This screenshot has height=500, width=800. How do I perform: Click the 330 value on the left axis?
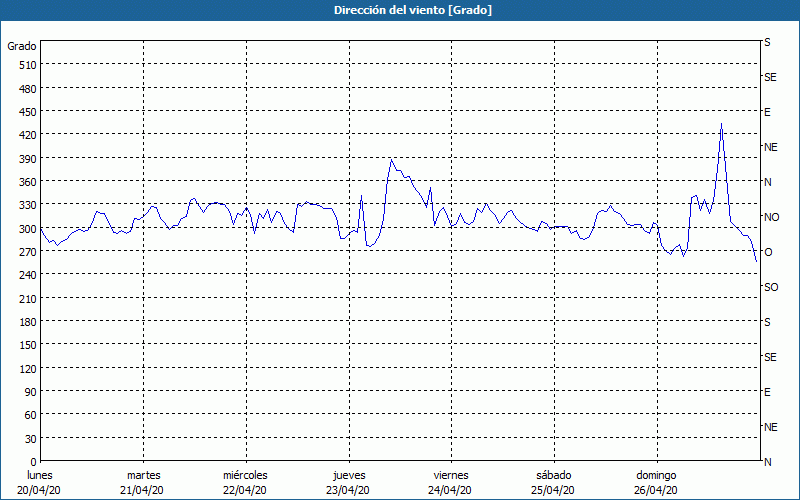click(28, 205)
